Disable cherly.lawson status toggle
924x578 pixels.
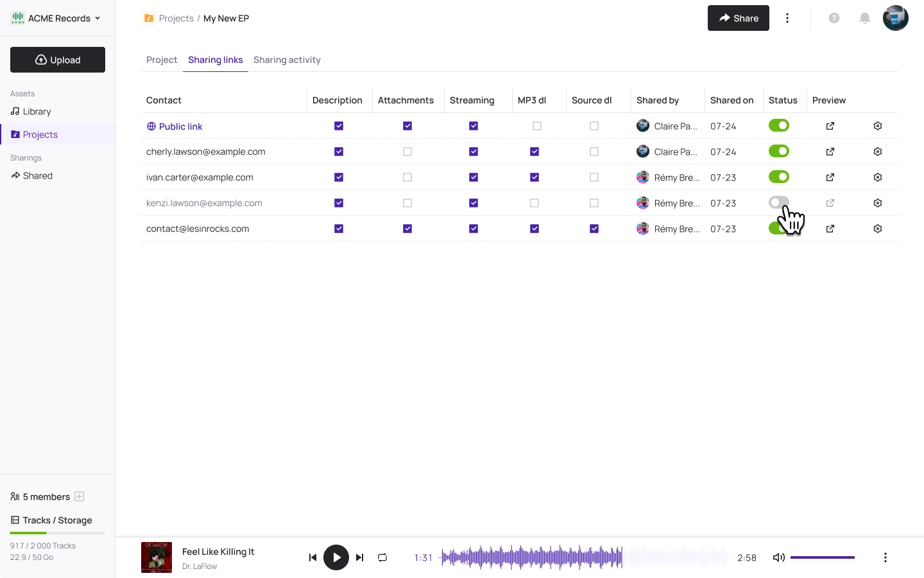[779, 151]
